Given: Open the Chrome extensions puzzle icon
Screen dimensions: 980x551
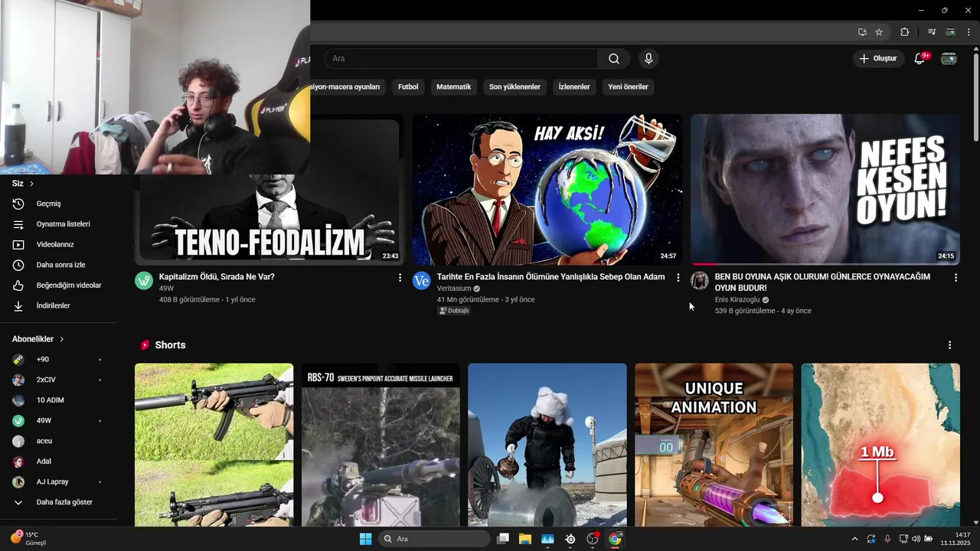Looking at the screenshot, I should [x=905, y=32].
